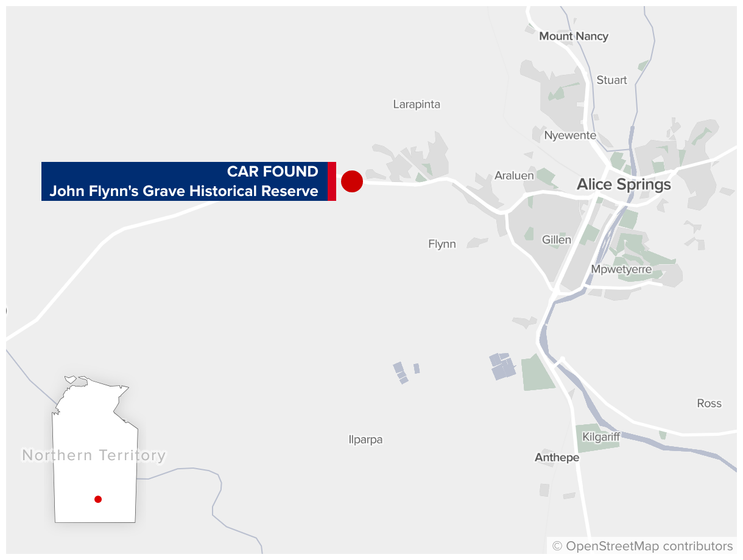Click John Flynn's Grave Historical Reserve text
Screen dimensions: 743x560
point(184,191)
